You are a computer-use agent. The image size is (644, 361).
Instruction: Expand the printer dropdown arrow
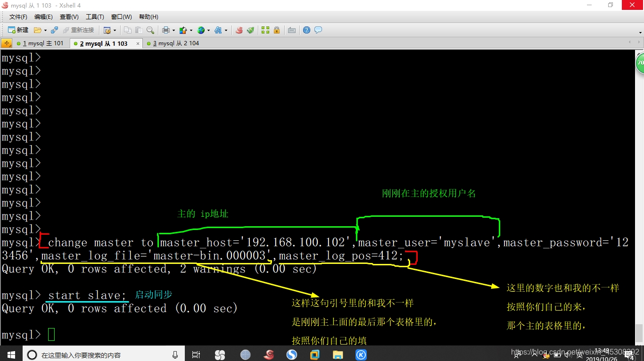click(x=173, y=30)
